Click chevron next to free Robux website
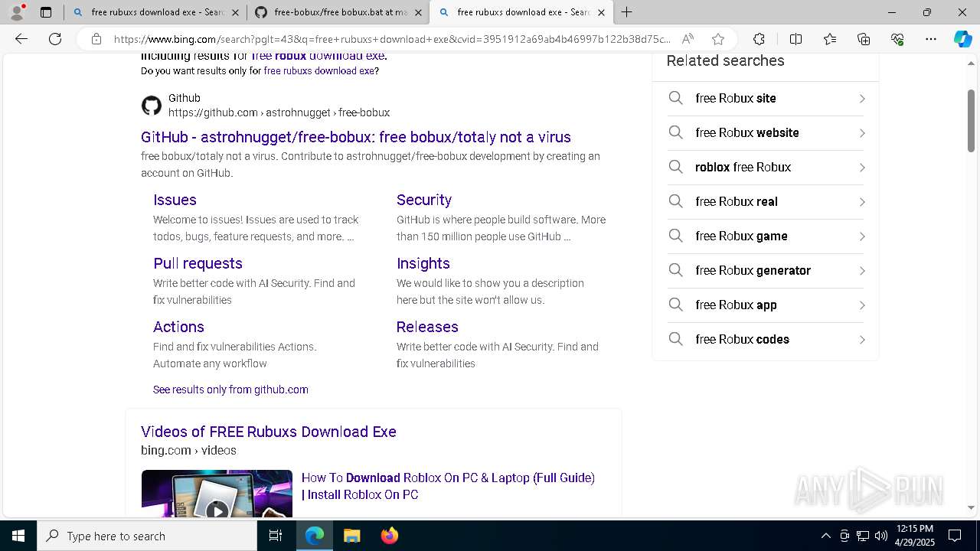The height and width of the screenshot is (551, 980). tap(862, 133)
